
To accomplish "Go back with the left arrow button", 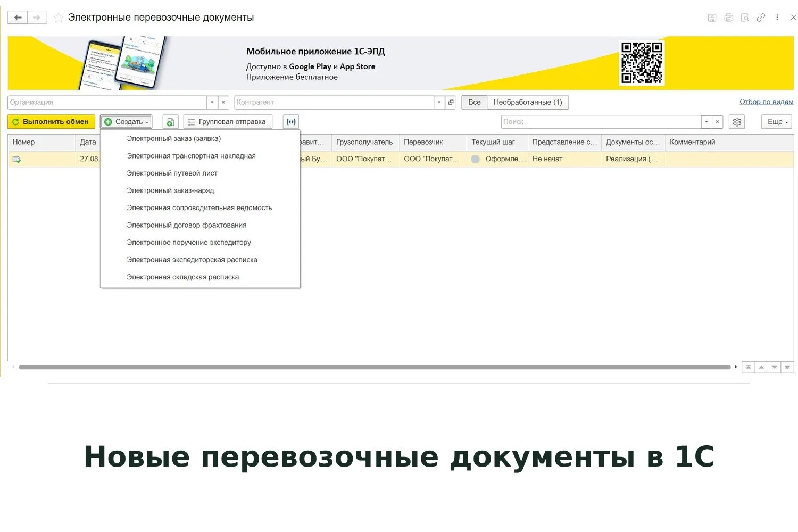I will (x=18, y=18).
